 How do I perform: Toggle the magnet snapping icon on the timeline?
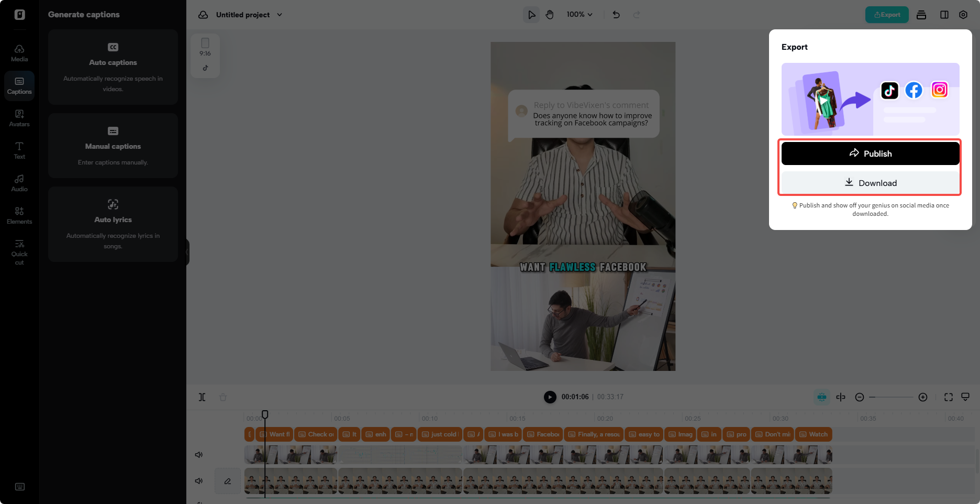point(822,397)
